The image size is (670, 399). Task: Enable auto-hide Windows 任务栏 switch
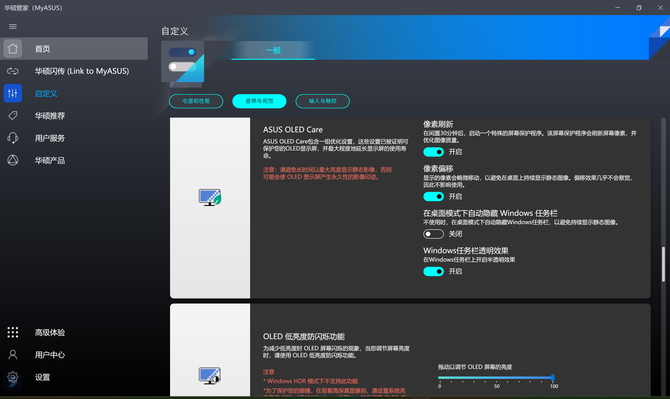pos(433,234)
